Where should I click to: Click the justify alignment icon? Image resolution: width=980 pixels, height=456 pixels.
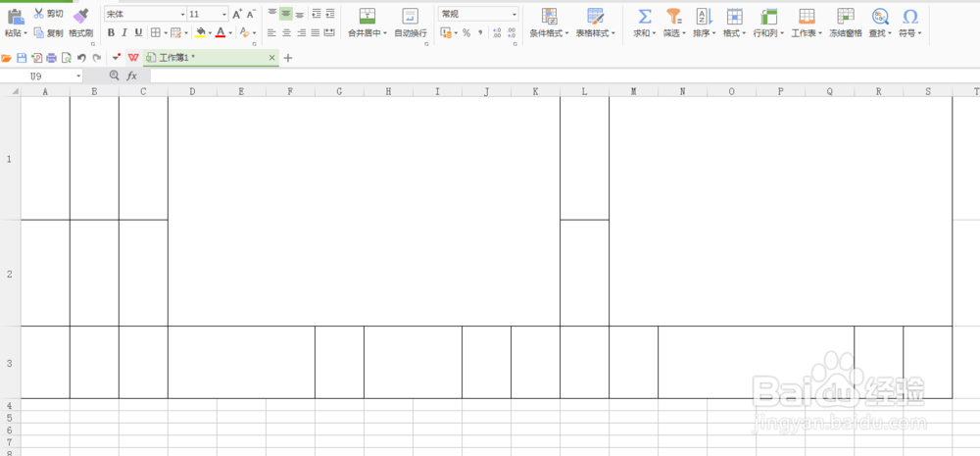[x=316, y=32]
